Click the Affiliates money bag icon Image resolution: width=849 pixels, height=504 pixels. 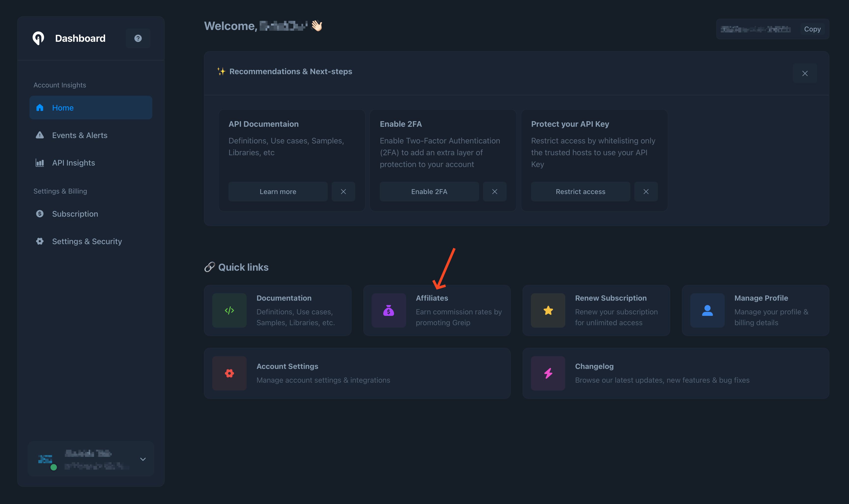tap(388, 310)
